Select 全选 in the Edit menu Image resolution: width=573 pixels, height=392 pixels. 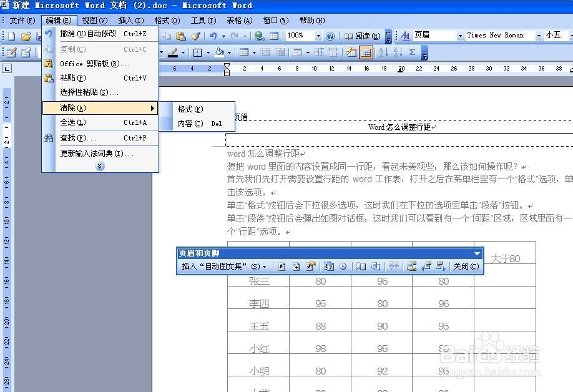[x=72, y=122]
